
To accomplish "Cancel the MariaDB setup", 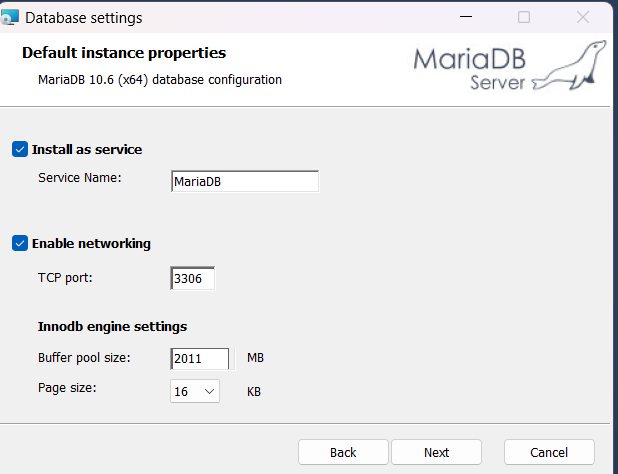I will point(549,452).
